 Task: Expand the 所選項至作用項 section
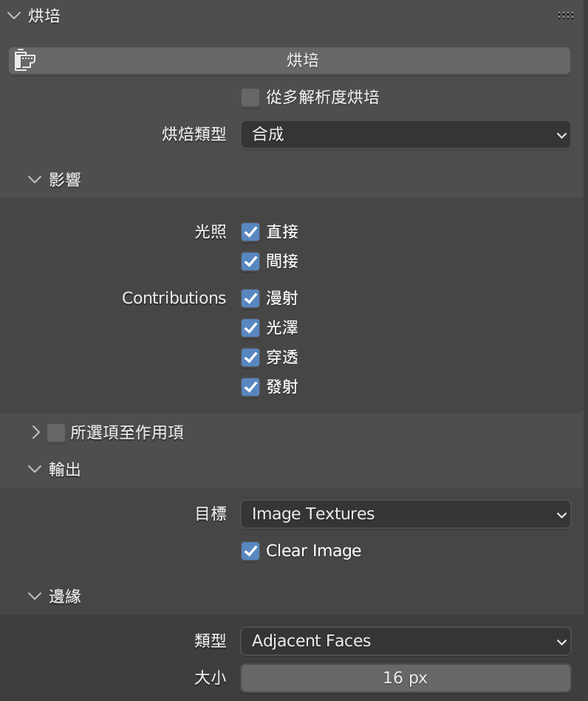pos(36,432)
